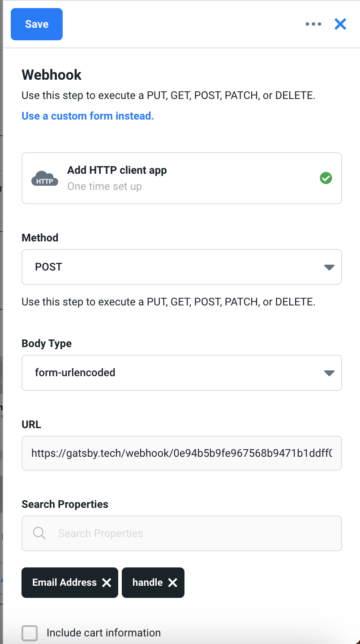Close the Webhook panel with the X

[340, 24]
